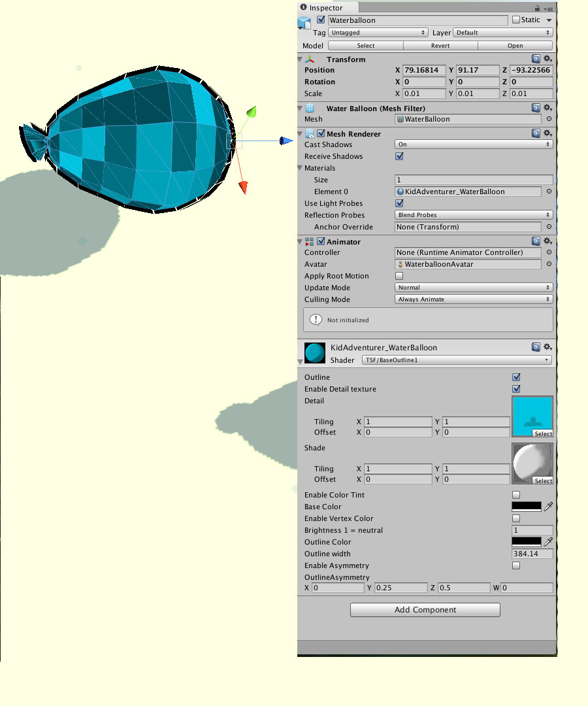This screenshot has width=588, height=706.
Task: Open Animator component help icon
Action: (535, 241)
